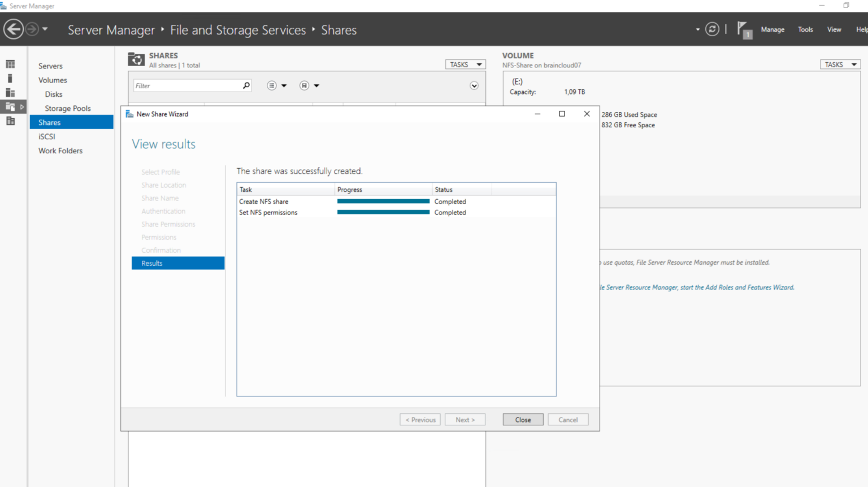Click the Refresh icon in the title bar
This screenshot has width=868, height=487.
click(712, 29)
